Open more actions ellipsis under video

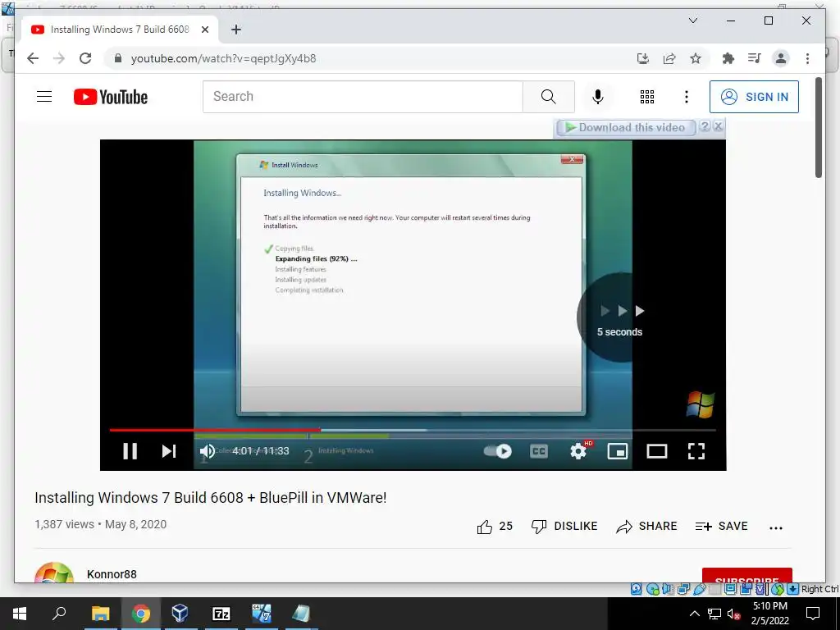point(776,528)
